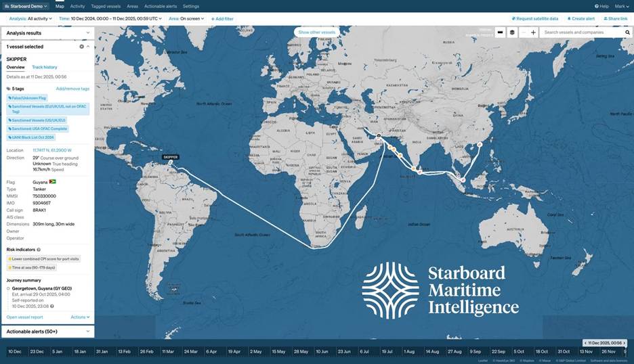Click Sanctioned: USA OFAC Complete tag
Image resolution: width=634 pixels, height=364 pixels.
38,129
